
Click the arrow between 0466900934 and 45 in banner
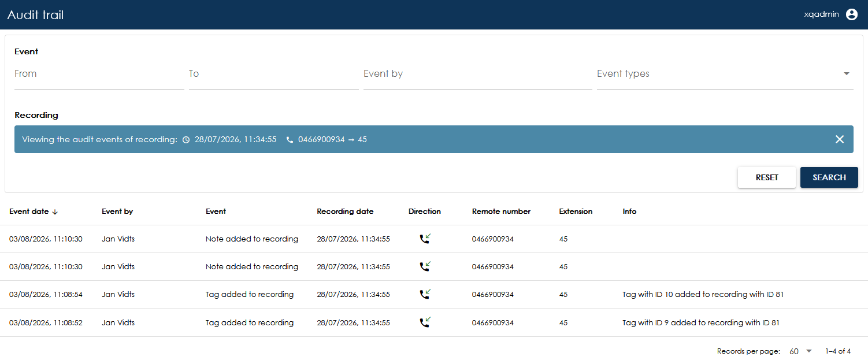351,140
